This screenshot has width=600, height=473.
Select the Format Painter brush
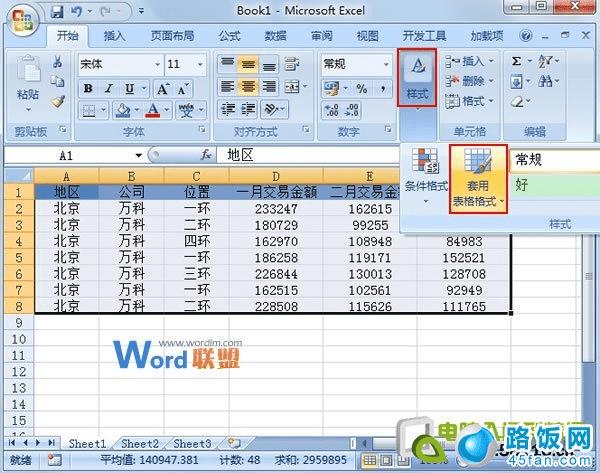[x=58, y=102]
